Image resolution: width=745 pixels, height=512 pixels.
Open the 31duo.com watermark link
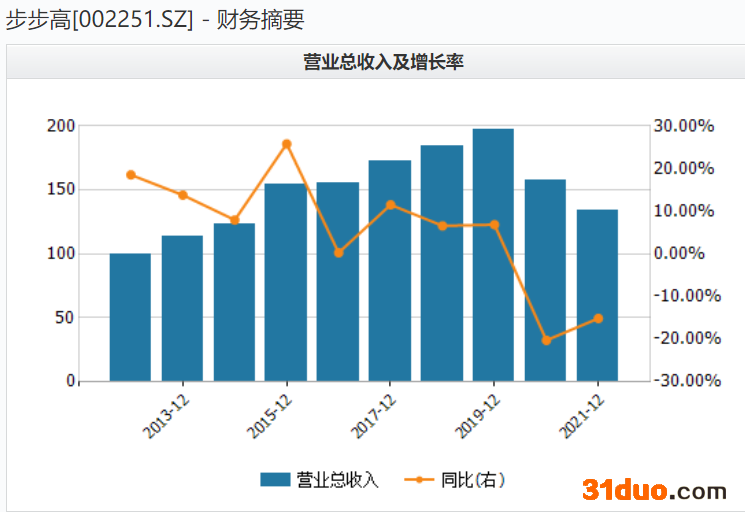(654, 490)
